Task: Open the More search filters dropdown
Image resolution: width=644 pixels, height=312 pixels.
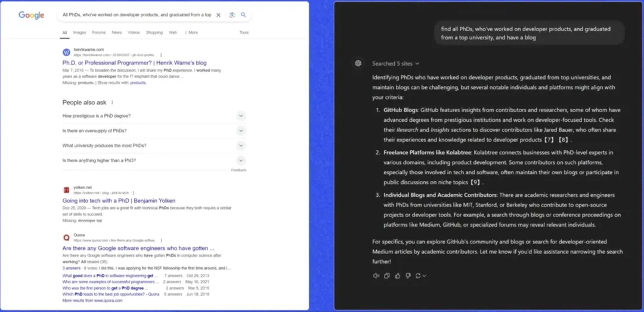Action: click(x=191, y=32)
